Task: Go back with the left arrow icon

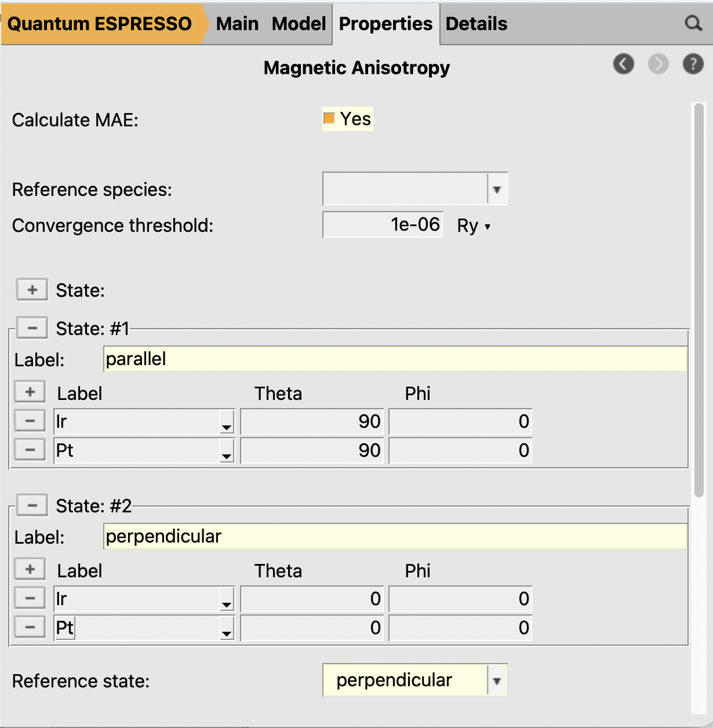Action: point(624,64)
